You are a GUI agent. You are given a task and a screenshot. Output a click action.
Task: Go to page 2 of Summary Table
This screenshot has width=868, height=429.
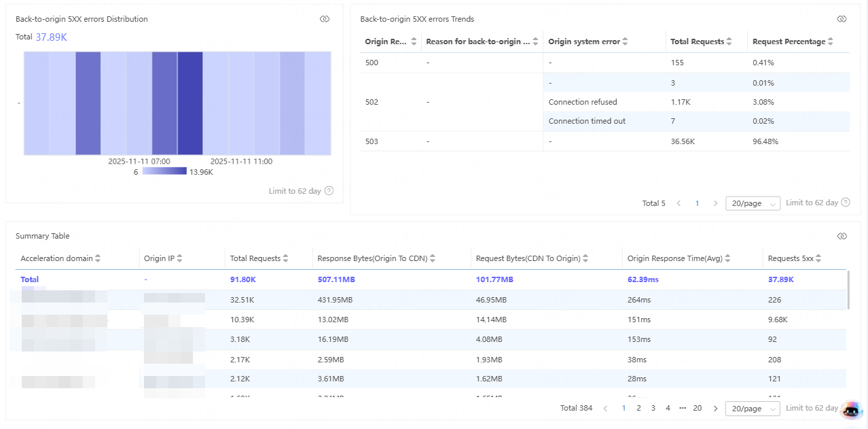tap(638, 409)
